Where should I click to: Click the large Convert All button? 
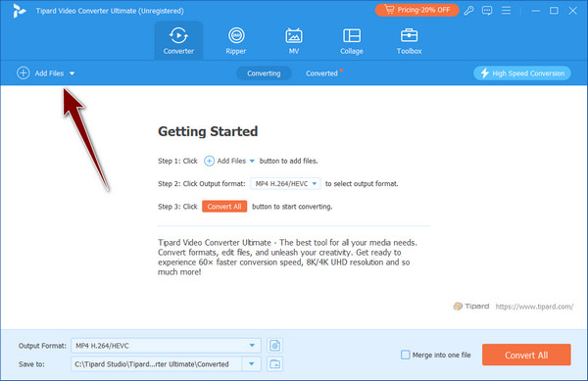[x=526, y=355]
